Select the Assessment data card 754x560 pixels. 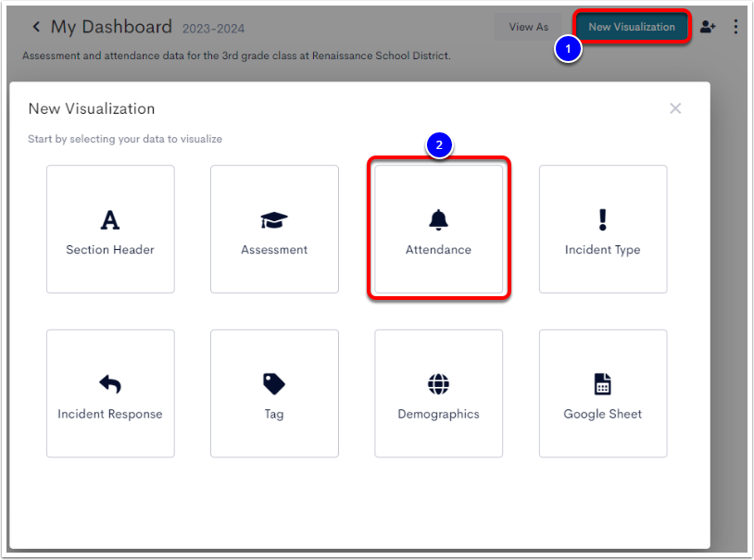(x=274, y=230)
